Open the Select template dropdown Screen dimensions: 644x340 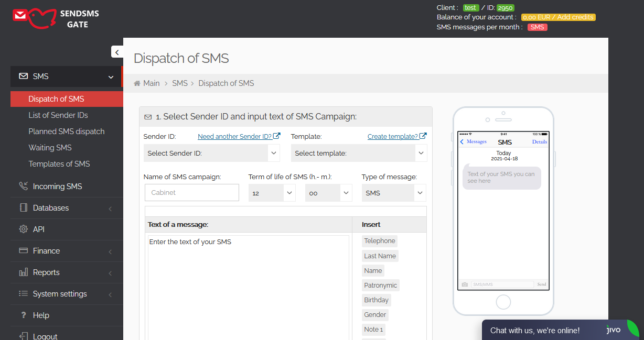click(359, 153)
